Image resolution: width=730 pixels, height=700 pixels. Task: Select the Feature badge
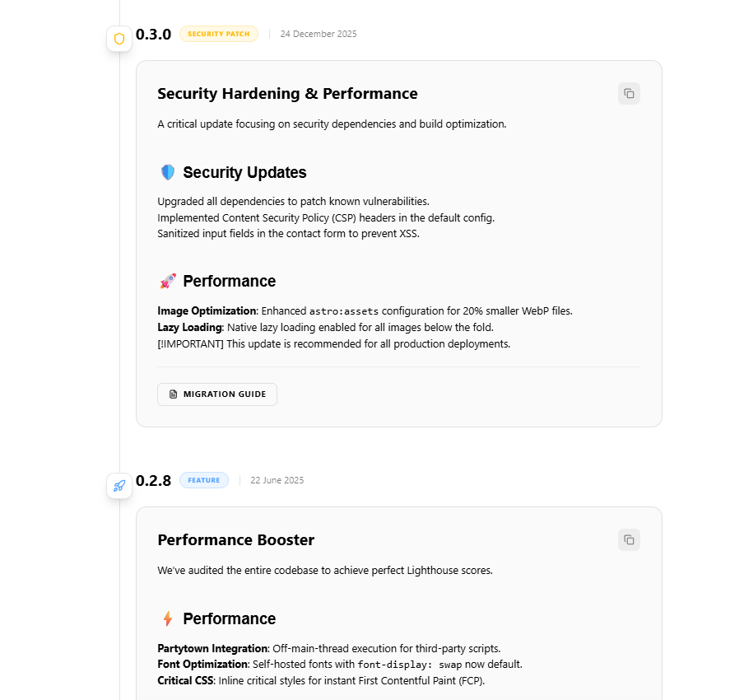(204, 480)
